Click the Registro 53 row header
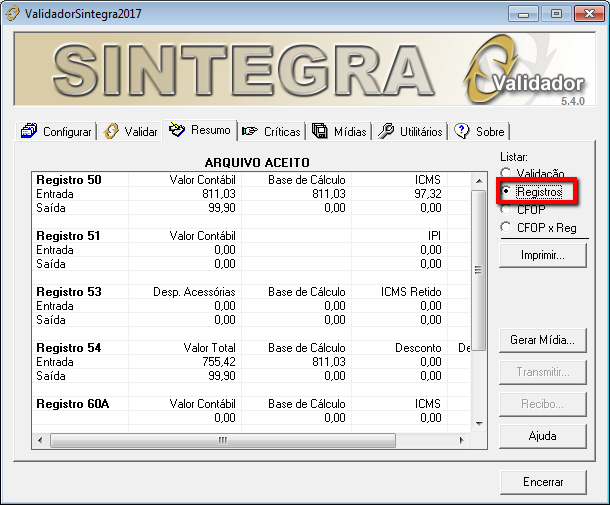610x505 pixels. pos(69,292)
